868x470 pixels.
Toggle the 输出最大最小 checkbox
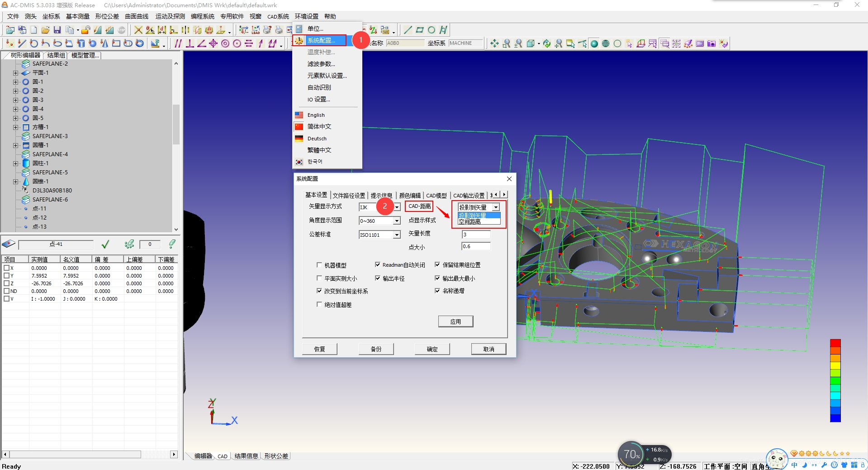click(437, 278)
